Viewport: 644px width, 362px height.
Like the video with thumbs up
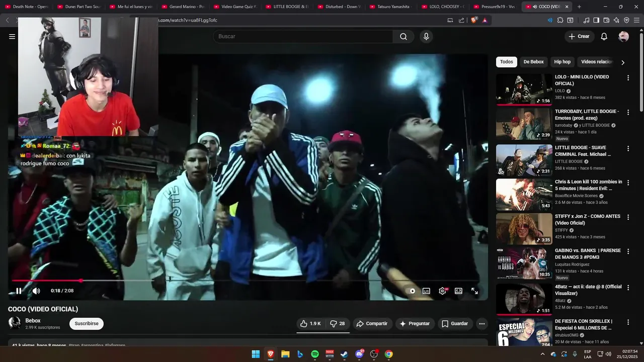tap(310, 324)
